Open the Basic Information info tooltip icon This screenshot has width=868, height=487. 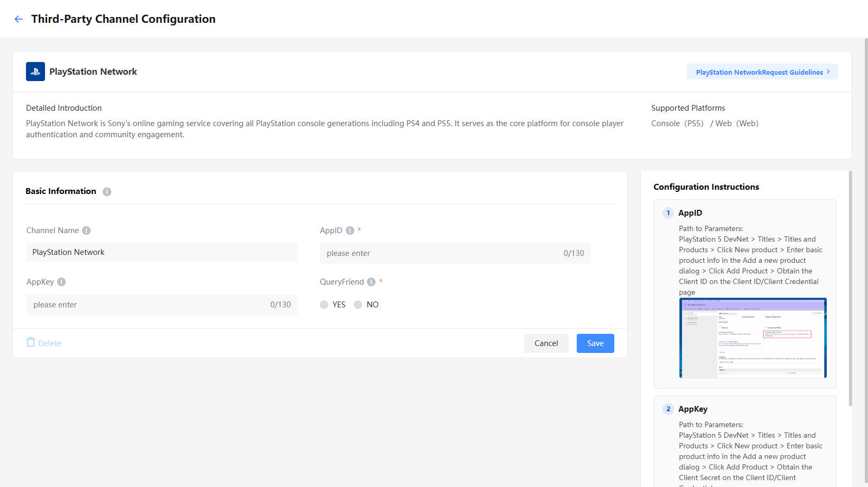coord(107,192)
